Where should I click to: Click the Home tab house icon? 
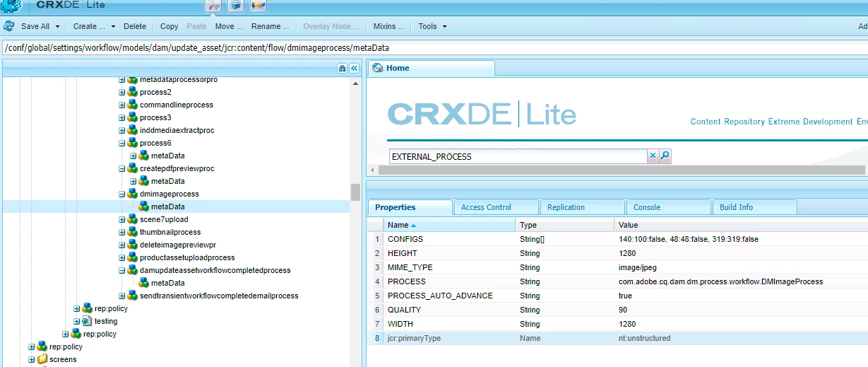pos(377,68)
